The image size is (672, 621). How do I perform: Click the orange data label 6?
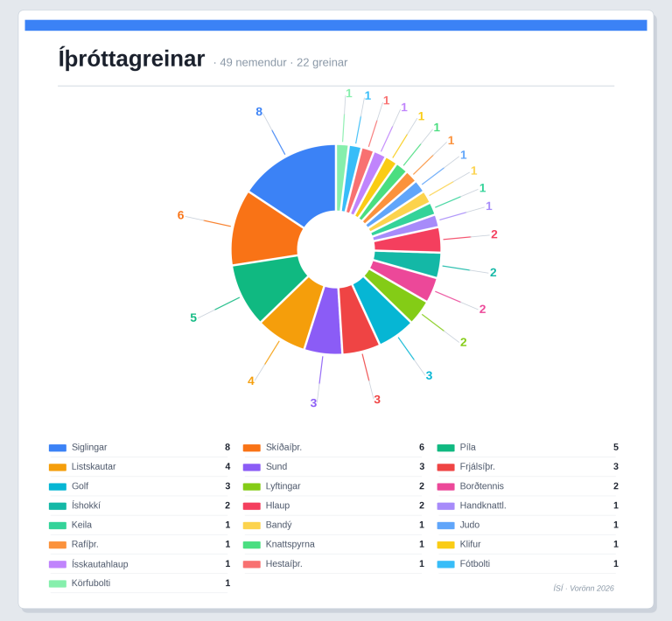click(181, 215)
